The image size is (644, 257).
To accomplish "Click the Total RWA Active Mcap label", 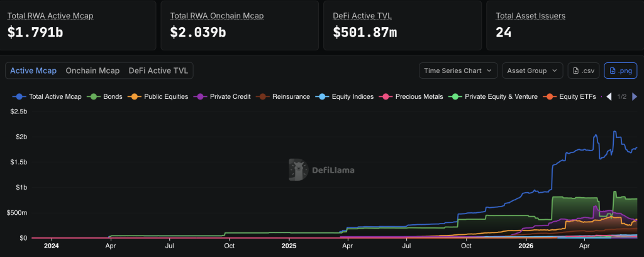I will pyautogui.click(x=50, y=16).
